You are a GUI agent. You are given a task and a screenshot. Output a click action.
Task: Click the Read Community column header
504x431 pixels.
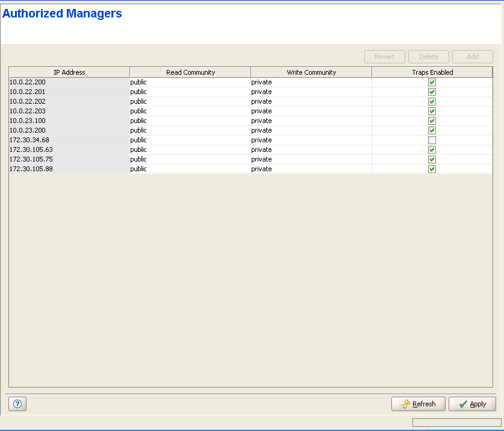point(190,72)
